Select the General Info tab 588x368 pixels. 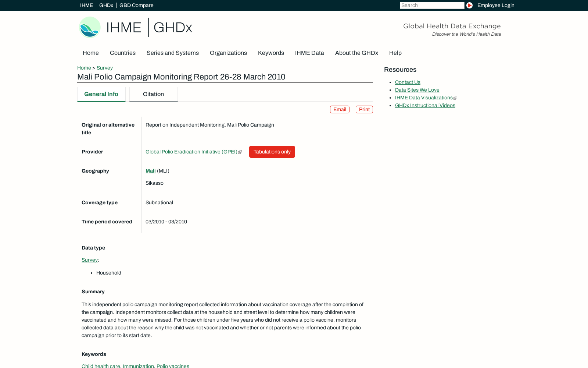point(101,94)
